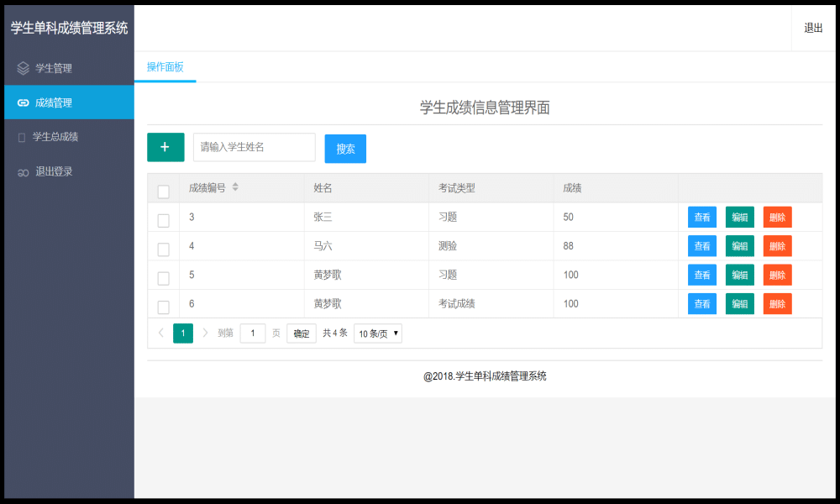Check the box for row 张三
Viewport: 840px width, 504px height.
tap(164, 220)
